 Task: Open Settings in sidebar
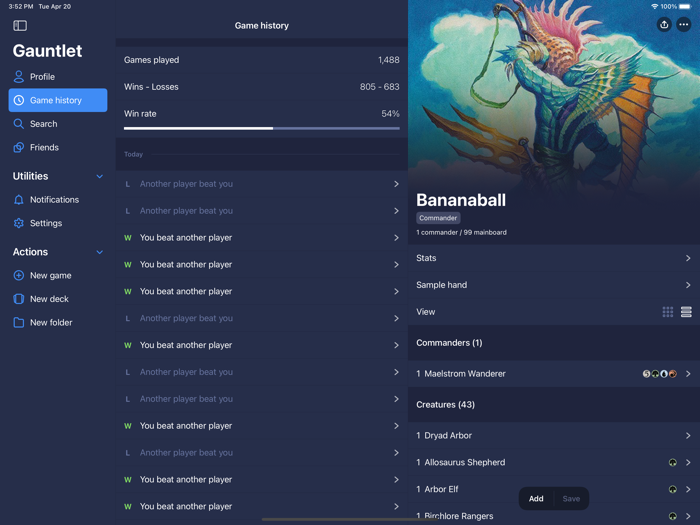(58, 223)
